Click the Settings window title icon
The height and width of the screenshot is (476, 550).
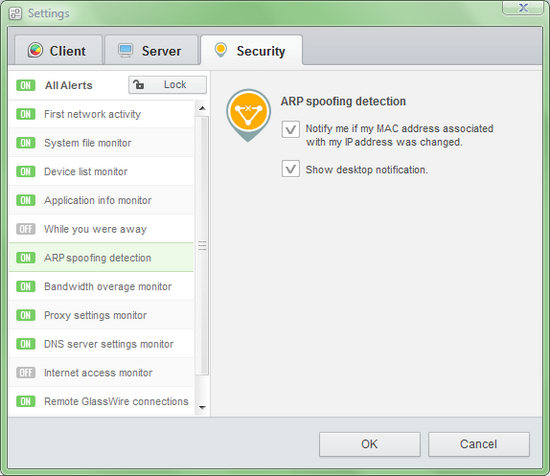click(x=15, y=13)
